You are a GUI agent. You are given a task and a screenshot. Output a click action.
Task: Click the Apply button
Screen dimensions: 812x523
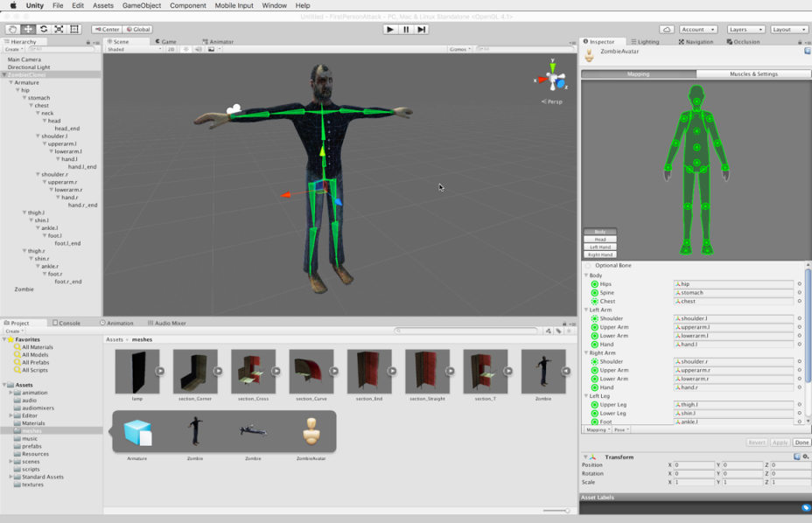(x=780, y=443)
